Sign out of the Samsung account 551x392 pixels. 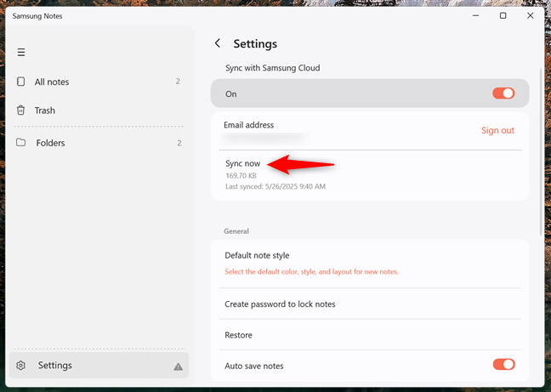(497, 130)
